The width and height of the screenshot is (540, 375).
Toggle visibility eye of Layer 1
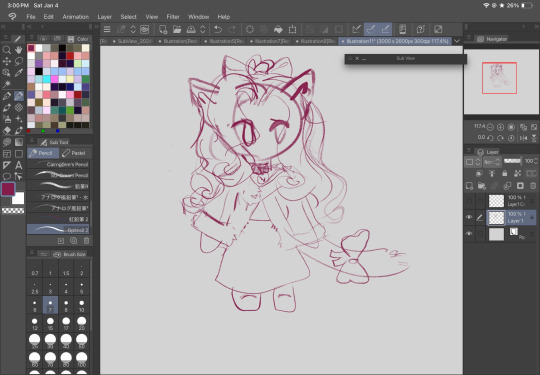(x=469, y=217)
